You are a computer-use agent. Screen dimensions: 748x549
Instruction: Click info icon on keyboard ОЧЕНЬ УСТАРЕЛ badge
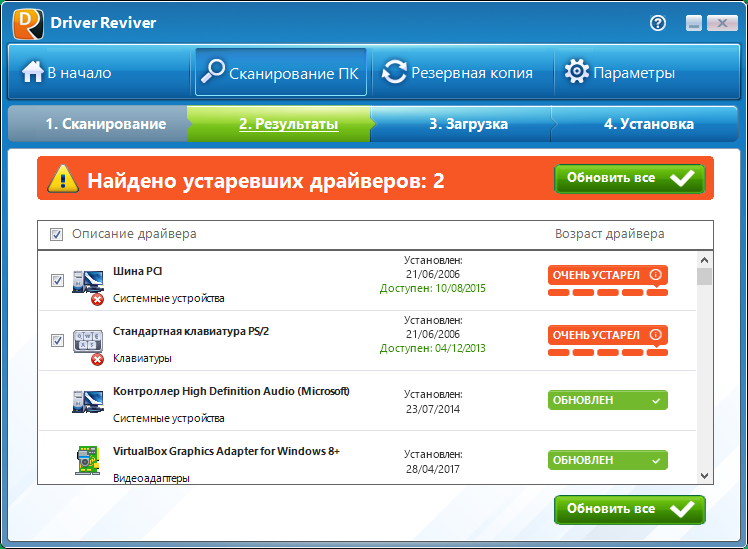655,335
